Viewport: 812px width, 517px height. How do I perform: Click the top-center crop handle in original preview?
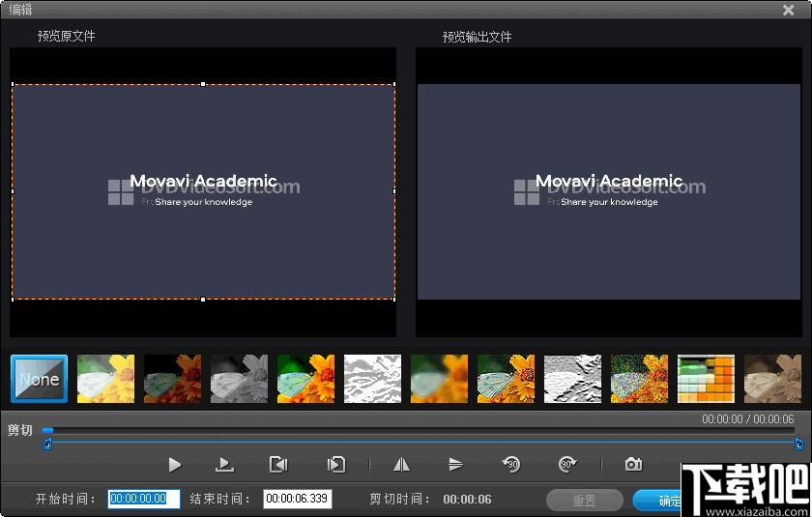pyautogui.click(x=203, y=84)
